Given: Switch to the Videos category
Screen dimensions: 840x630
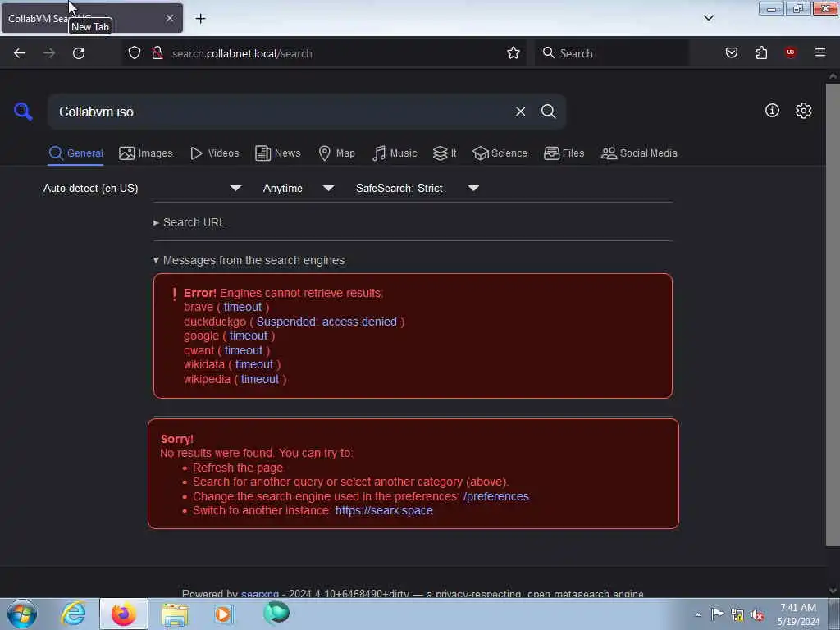Looking at the screenshot, I should coord(214,153).
